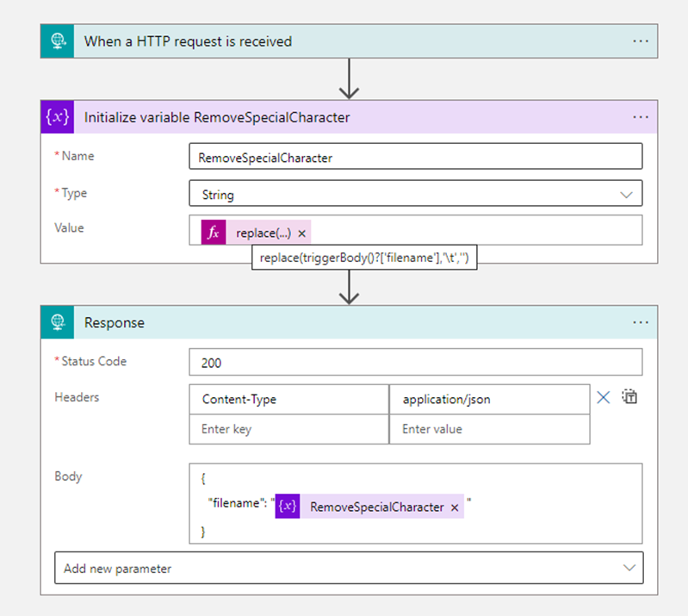The image size is (688, 616).
Task: Insert a step via arrow below trigger
Action: pyautogui.click(x=349, y=79)
